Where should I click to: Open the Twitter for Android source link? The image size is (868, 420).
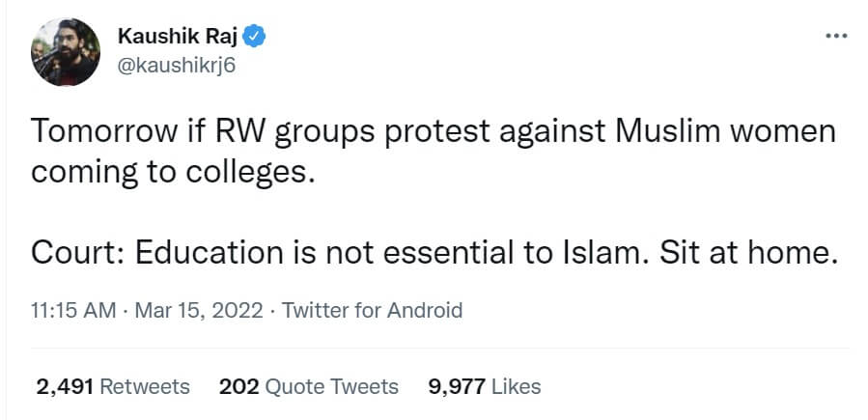pyautogui.click(x=371, y=311)
